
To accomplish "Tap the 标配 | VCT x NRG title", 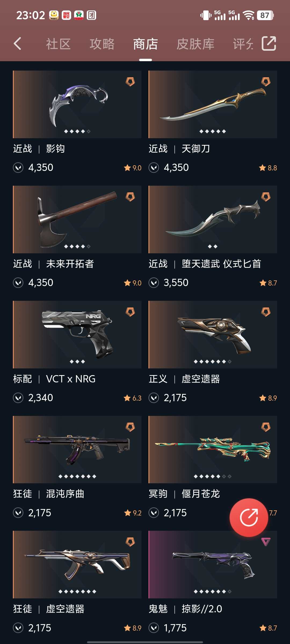I will (54, 379).
